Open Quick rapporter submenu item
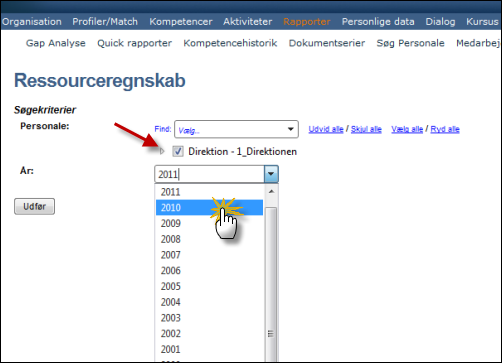Screen dimensions: 502x363 pyautogui.click(x=134, y=43)
